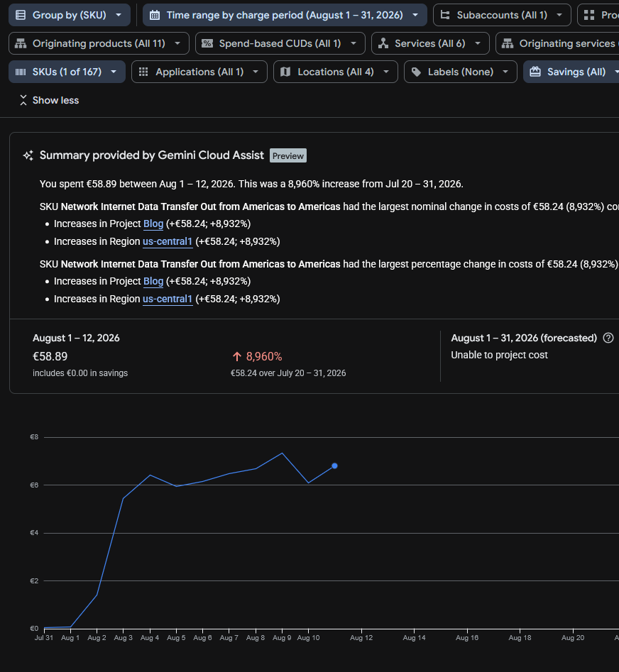
Task: Click the forecast help question mark icon
Action: (608, 338)
